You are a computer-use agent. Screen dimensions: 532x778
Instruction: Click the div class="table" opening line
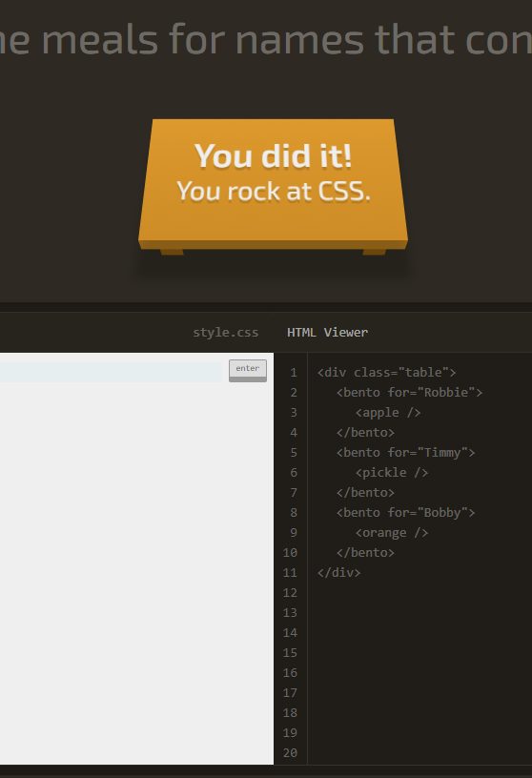pyautogui.click(x=386, y=372)
